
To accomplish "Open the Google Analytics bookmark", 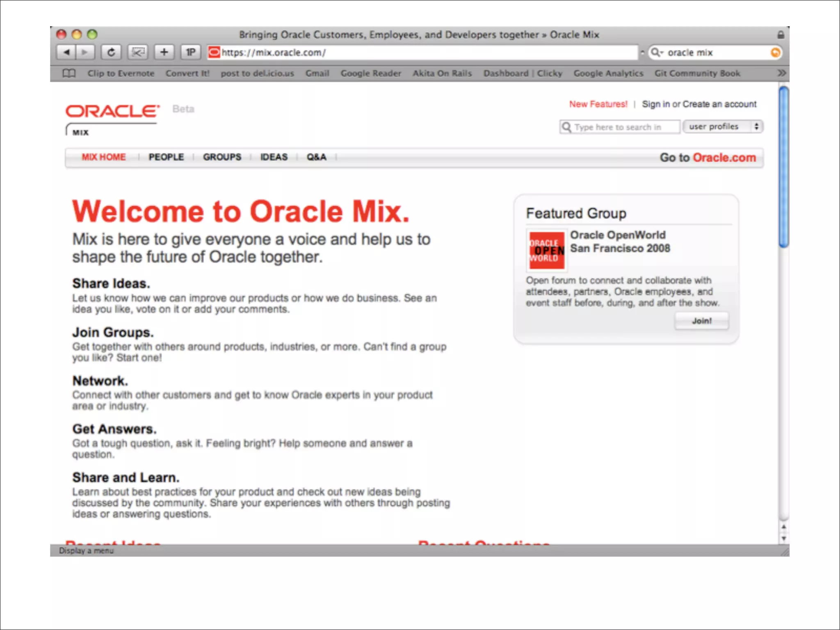I will click(x=608, y=73).
